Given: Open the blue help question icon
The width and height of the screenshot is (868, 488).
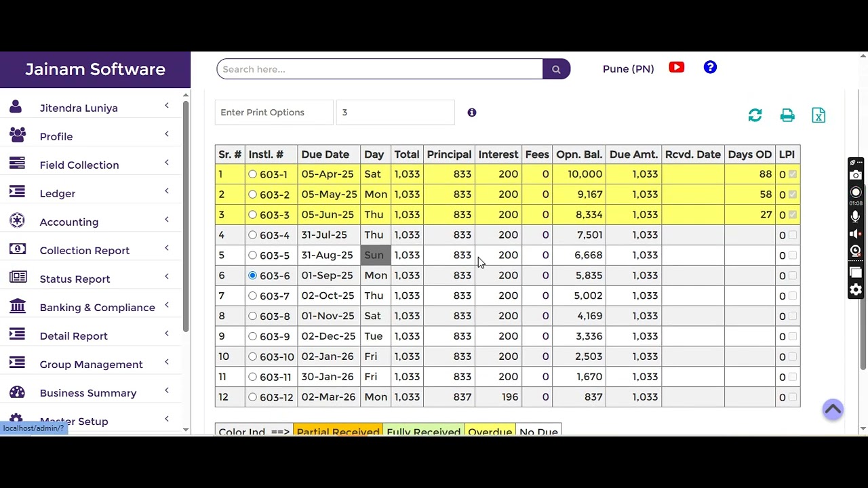Looking at the screenshot, I should 710,67.
